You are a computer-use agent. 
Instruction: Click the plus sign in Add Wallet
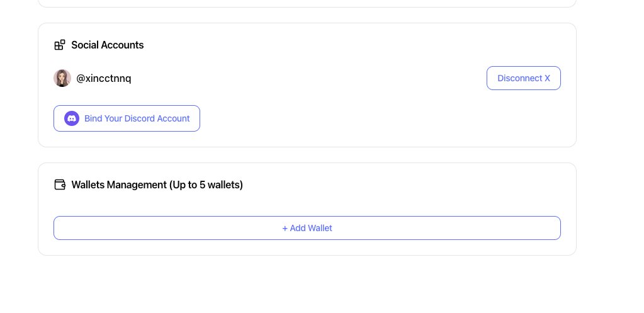285,228
